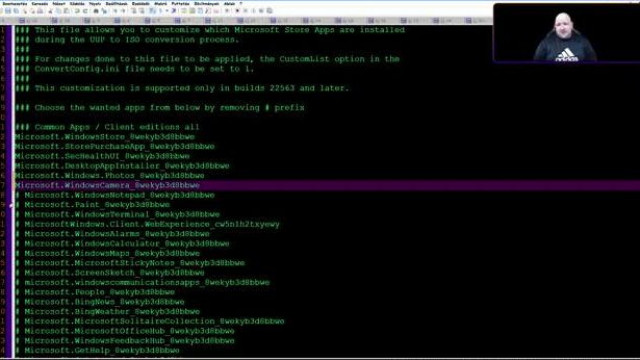Screen dimensions: 640x360
Task: Click the commented line Microsoft.MicrosoftSolitaireCollection
Action: [x=150, y=322]
